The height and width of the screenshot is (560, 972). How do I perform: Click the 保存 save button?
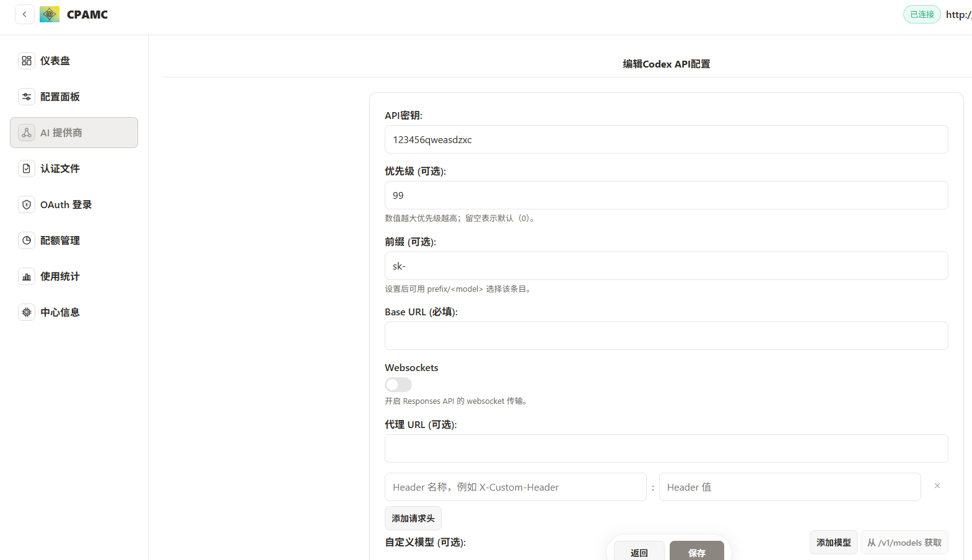pyautogui.click(x=697, y=551)
